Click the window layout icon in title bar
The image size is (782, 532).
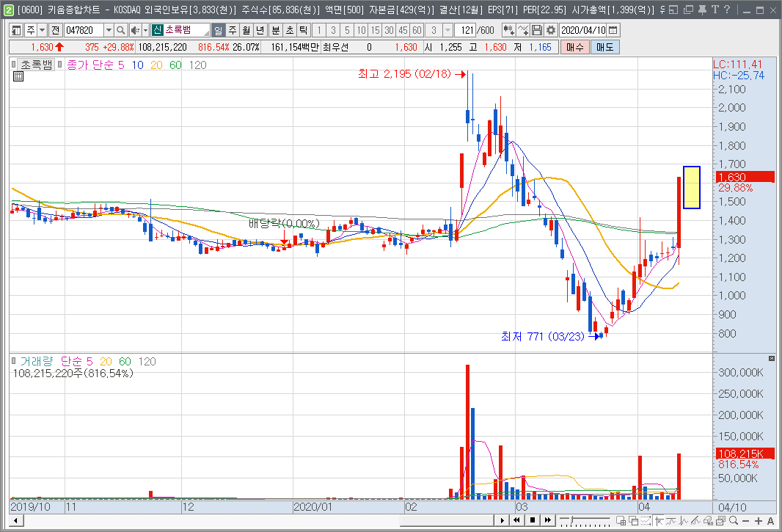tap(673, 10)
